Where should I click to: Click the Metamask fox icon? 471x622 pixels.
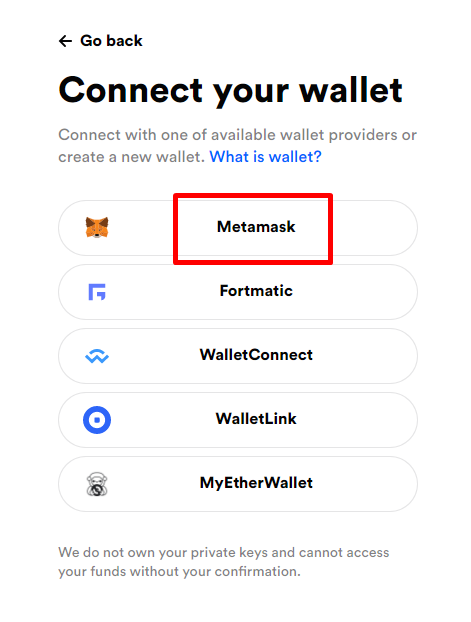pyautogui.click(x=97, y=227)
